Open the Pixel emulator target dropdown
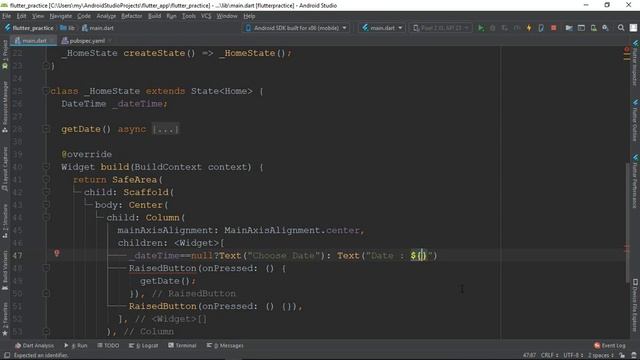 (440, 28)
